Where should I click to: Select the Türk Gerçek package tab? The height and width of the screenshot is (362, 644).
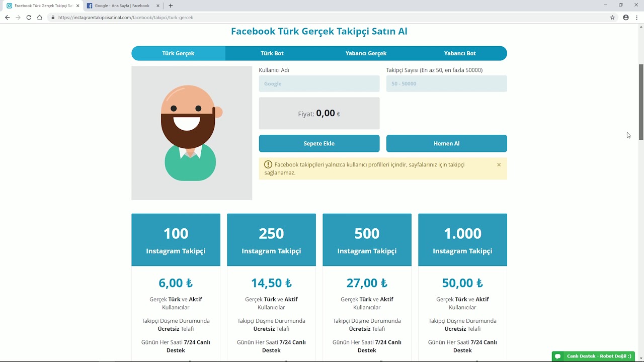pos(178,53)
